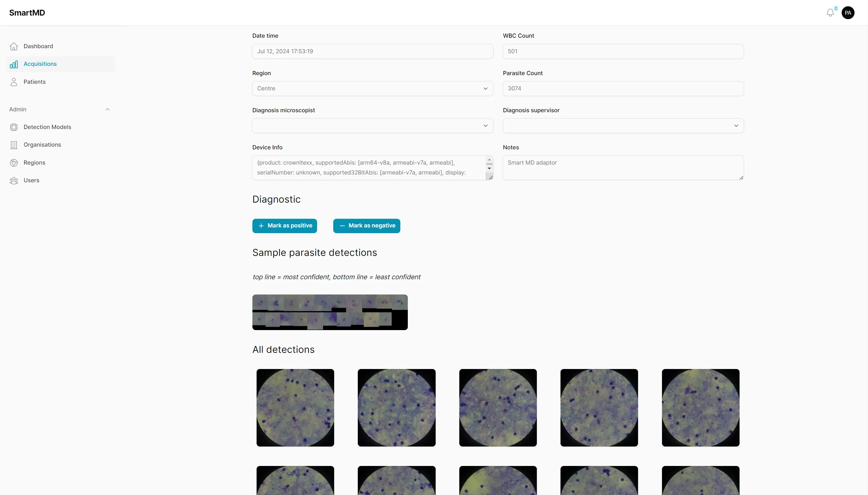
Task: Open the Users group icon
Action: click(x=13, y=180)
